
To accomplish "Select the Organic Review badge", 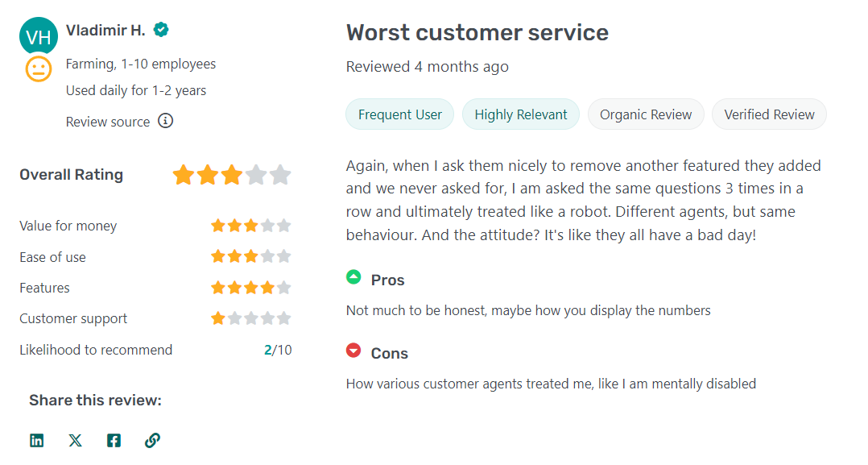I will pyautogui.click(x=646, y=114).
